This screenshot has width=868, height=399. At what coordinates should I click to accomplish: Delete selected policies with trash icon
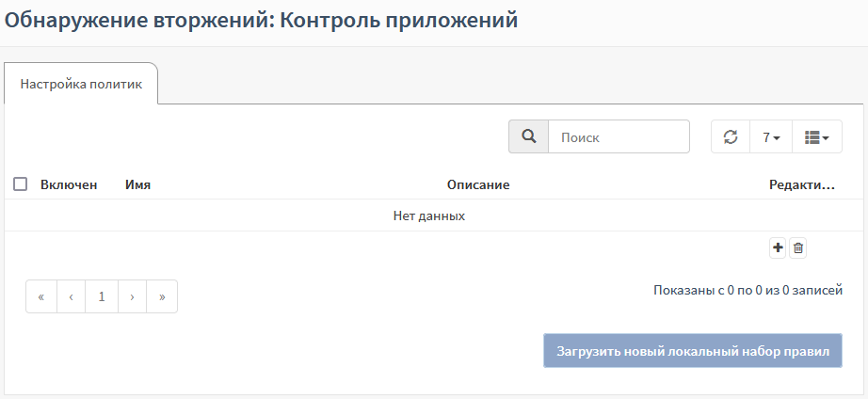coord(798,247)
